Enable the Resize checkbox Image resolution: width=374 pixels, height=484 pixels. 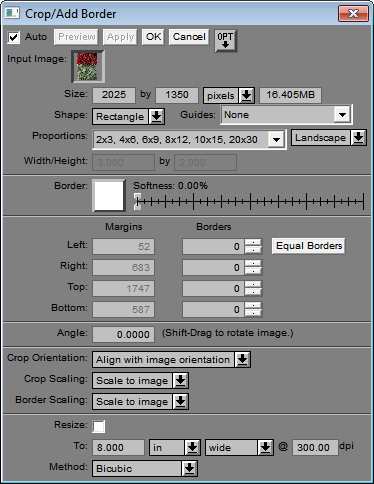pos(99,426)
